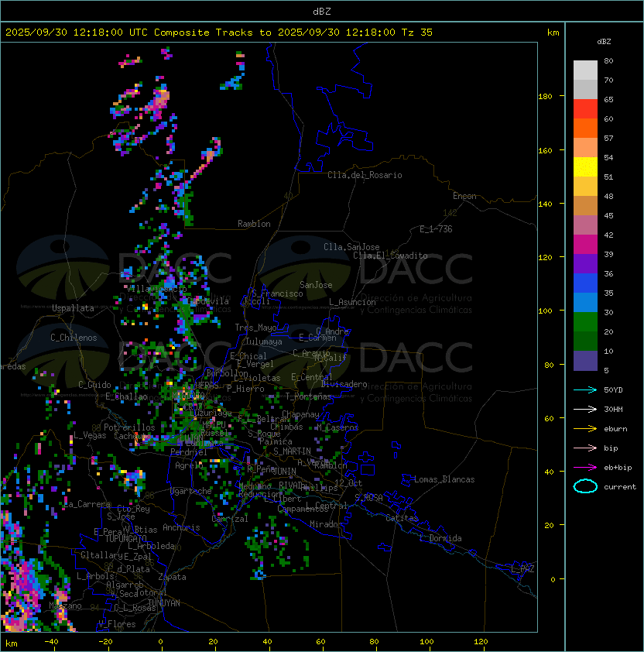Click the 'Clla.del_Rosario' map label
This screenshot has width=644, height=652.
(365, 175)
